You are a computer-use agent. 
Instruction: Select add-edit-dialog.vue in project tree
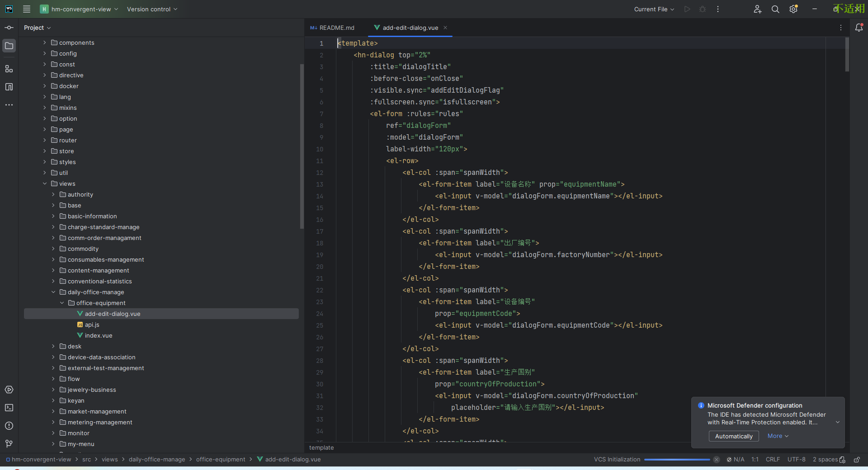[x=161, y=314]
